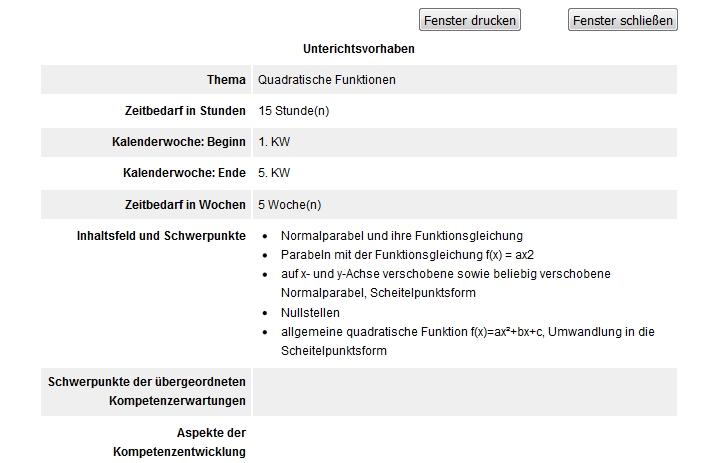Click the 'Schwerpunkte der übergeordneten Kompetenzerwartungen' label
707x463 pixels.
tap(147, 391)
